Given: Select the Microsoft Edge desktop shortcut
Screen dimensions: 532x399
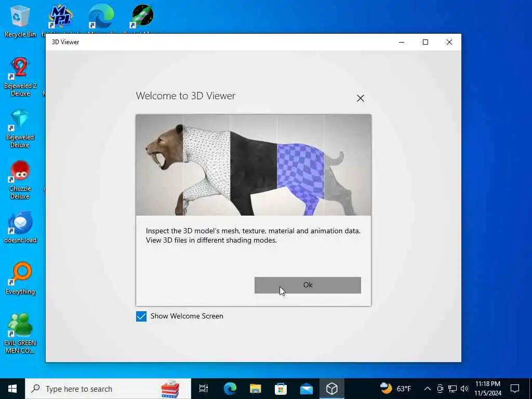Looking at the screenshot, I should click(x=101, y=16).
